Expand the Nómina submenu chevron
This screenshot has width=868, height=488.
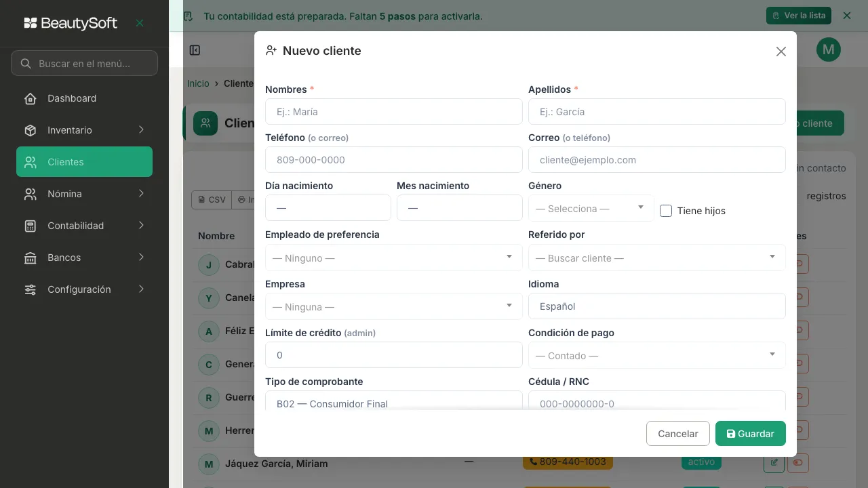141,194
